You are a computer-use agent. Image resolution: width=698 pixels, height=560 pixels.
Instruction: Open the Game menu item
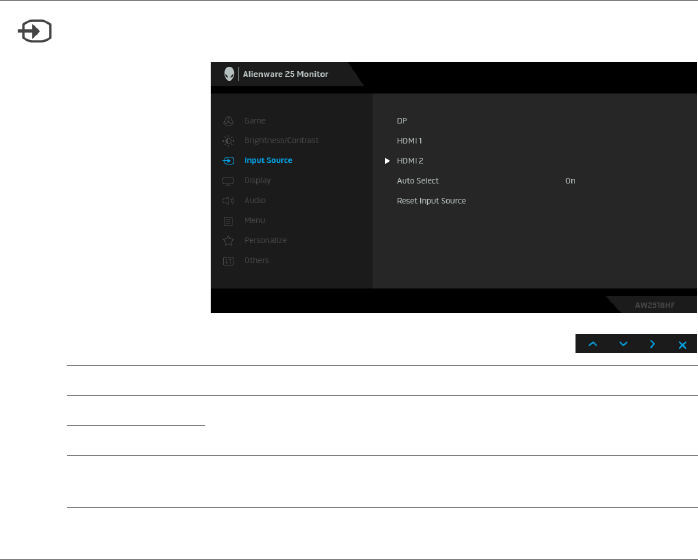(x=255, y=121)
